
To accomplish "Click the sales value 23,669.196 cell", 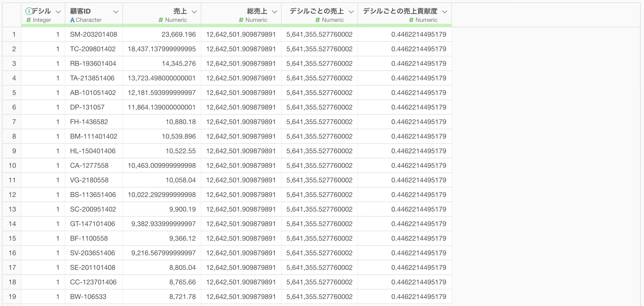I will point(178,34).
